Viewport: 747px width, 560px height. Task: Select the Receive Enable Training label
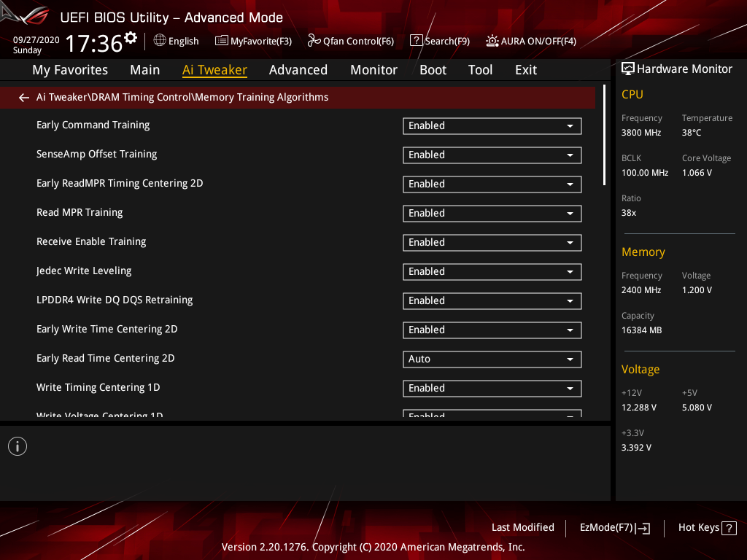tap(91, 242)
